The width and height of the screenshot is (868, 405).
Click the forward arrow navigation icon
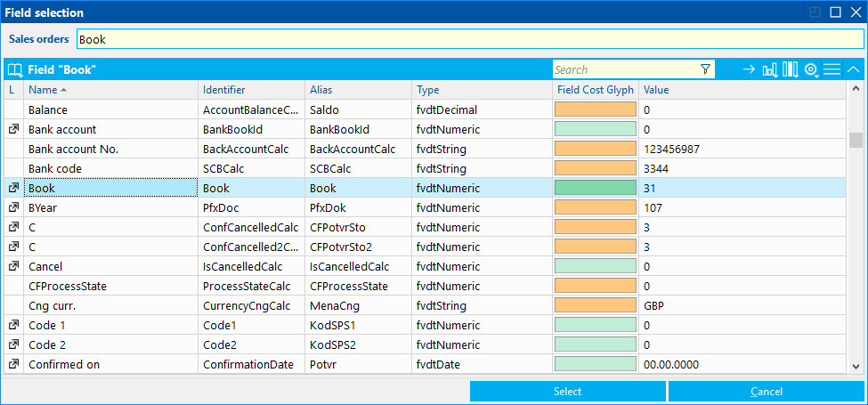pyautogui.click(x=749, y=69)
